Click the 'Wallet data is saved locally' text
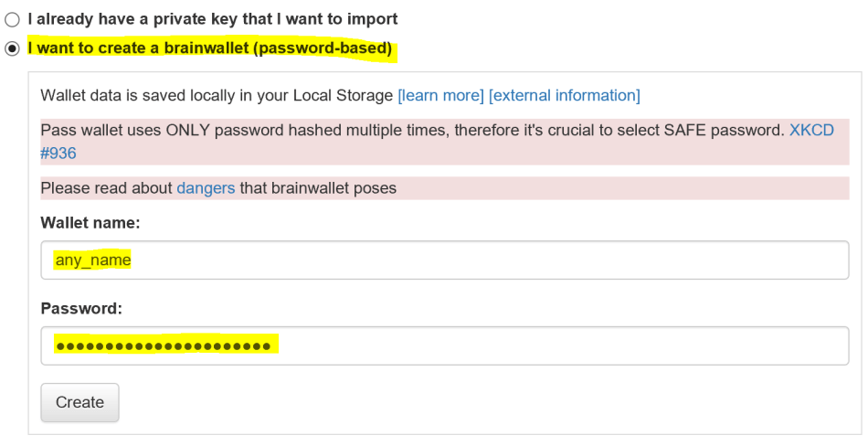The width and height of the screenshot is (868, 446). (164, 95)
